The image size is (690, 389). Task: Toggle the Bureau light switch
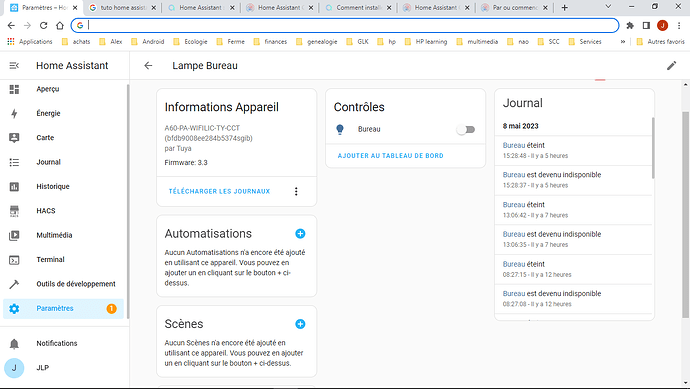pos(466,129)
